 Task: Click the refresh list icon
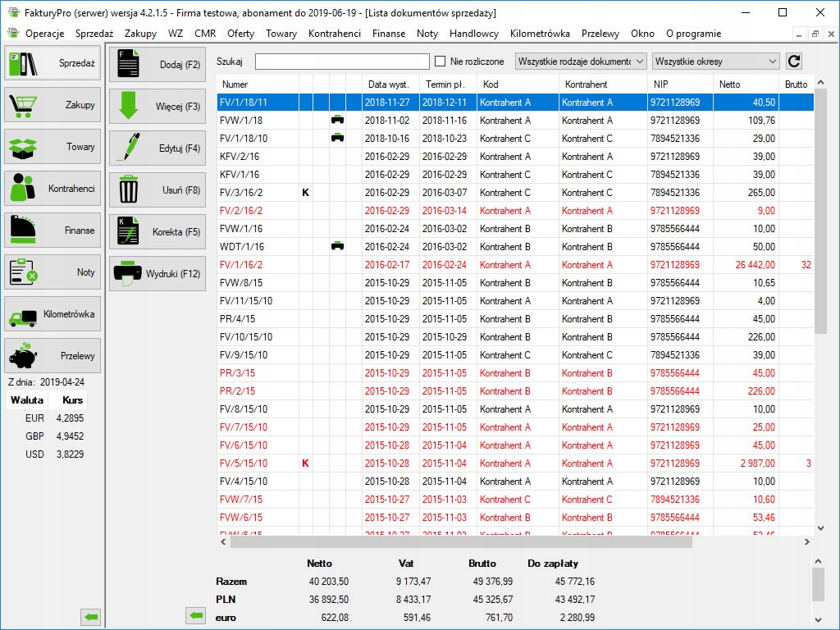pos(793,62)
